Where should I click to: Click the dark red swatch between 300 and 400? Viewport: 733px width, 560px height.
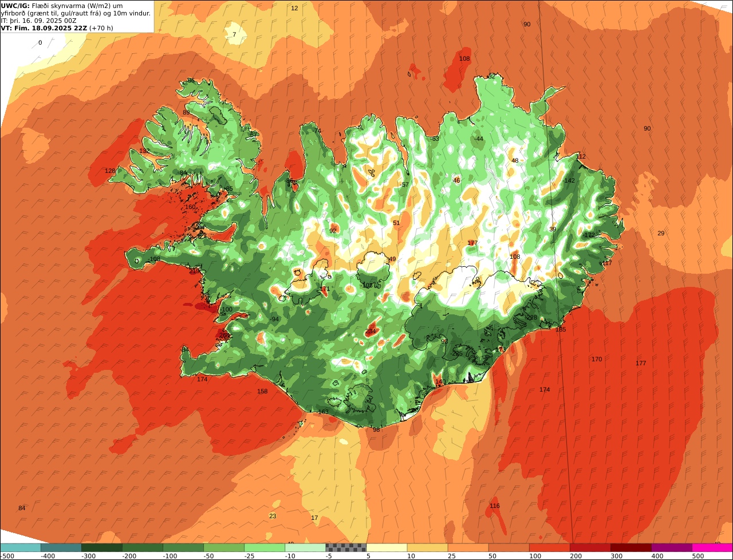click(x=630, y=547)
